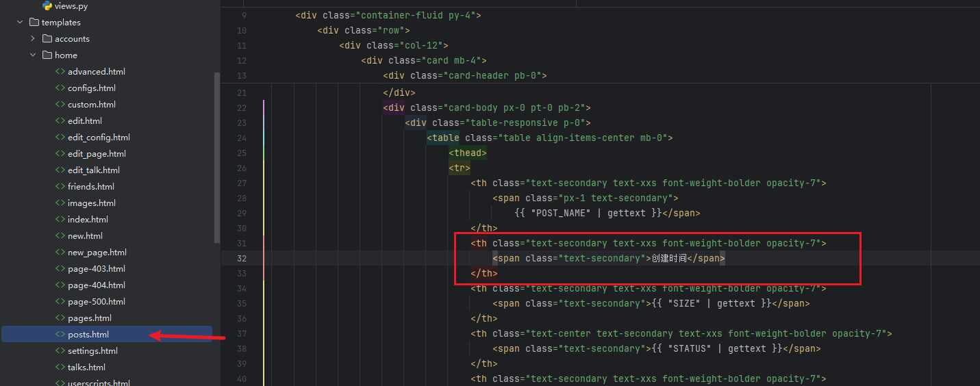
Task: Click line number 32 in the gutter
Action: coord(241,259)
